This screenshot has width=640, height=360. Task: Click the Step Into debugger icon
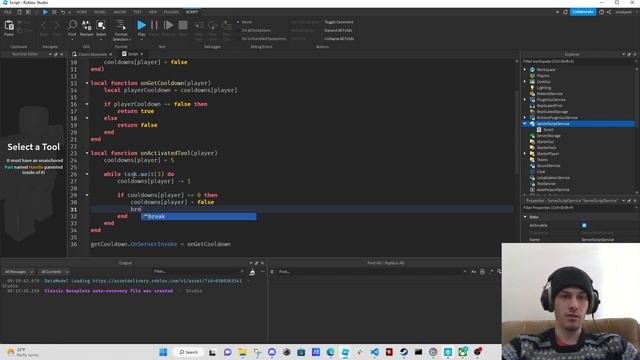coord(198,26)
